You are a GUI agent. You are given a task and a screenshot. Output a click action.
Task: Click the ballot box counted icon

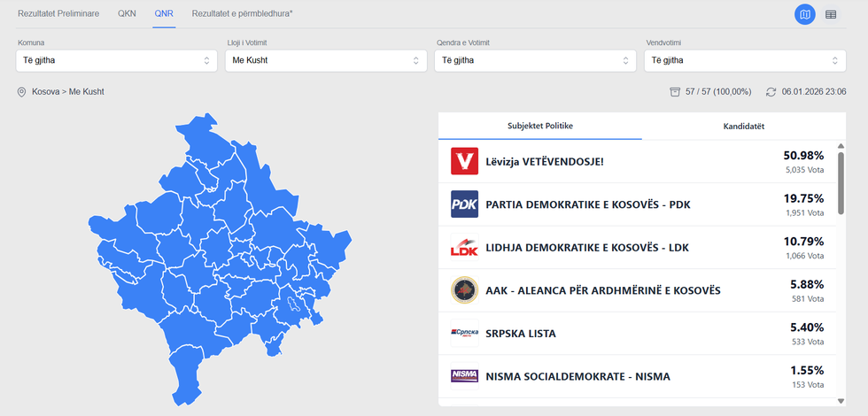click(675, 92)
